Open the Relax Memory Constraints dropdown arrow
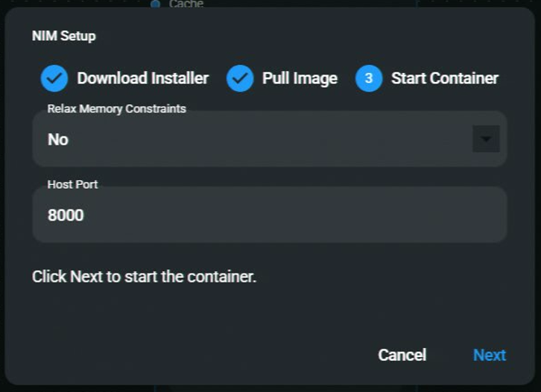The width and height of the screenshot is (541, 392). tap(486, 139)
